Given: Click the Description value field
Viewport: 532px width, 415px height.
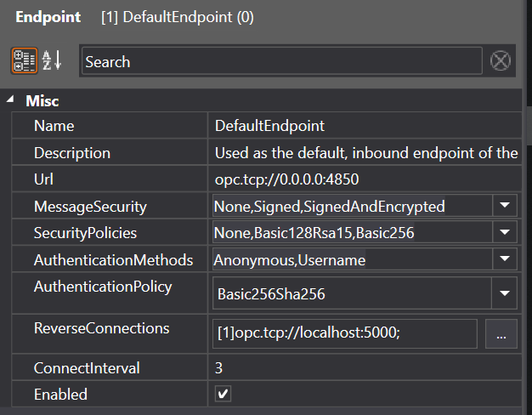Looking at the screenshot, I should click(x=365, y=153).
